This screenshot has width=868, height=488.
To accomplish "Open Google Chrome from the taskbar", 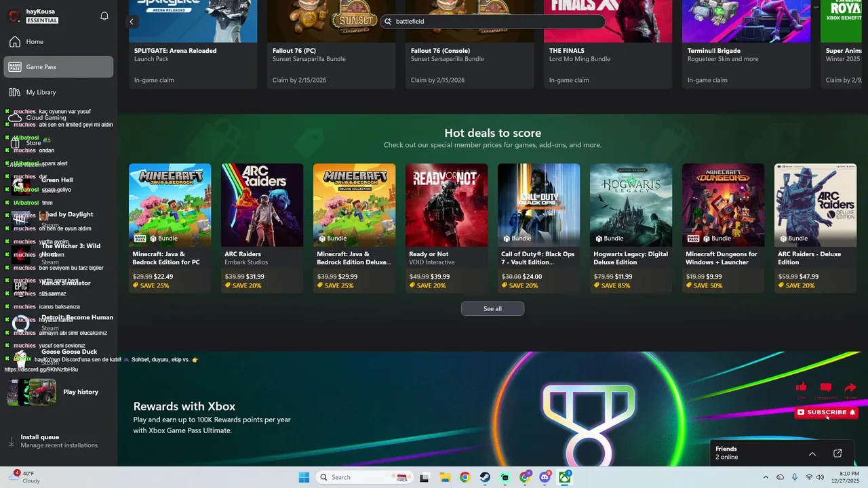I will (465, 477).
